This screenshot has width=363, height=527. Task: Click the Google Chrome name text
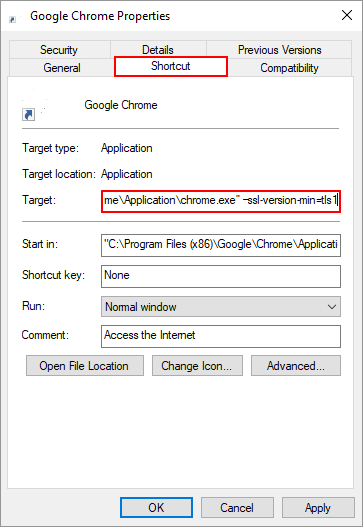(121, 105)
